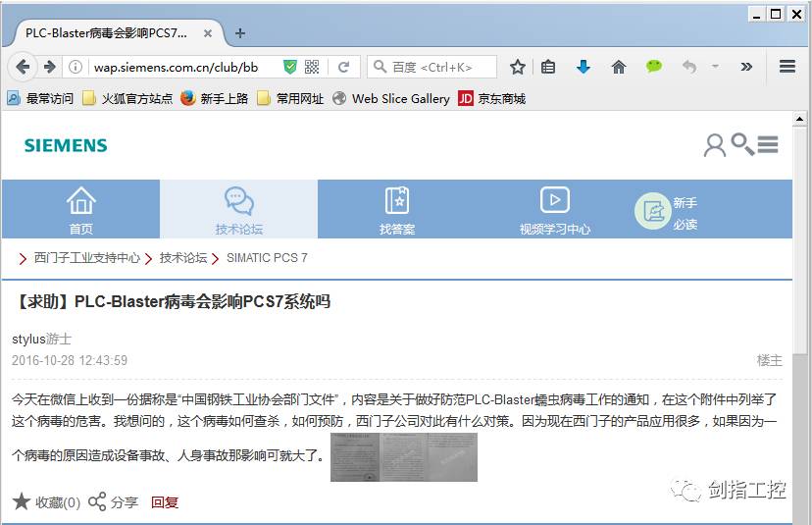Open user account icon on Siemens page
The width and height of the screenshot is (812, 525).
coord(715,145)
